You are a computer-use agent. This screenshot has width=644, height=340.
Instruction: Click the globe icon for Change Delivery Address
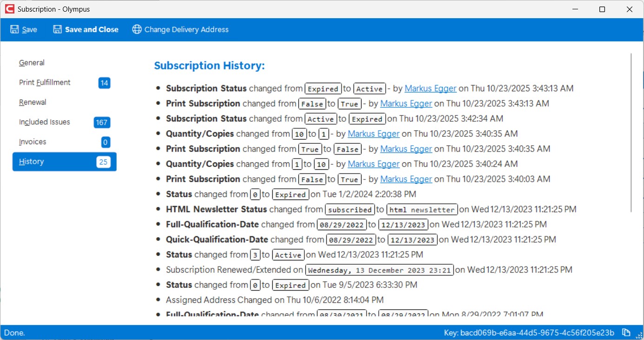137,30
